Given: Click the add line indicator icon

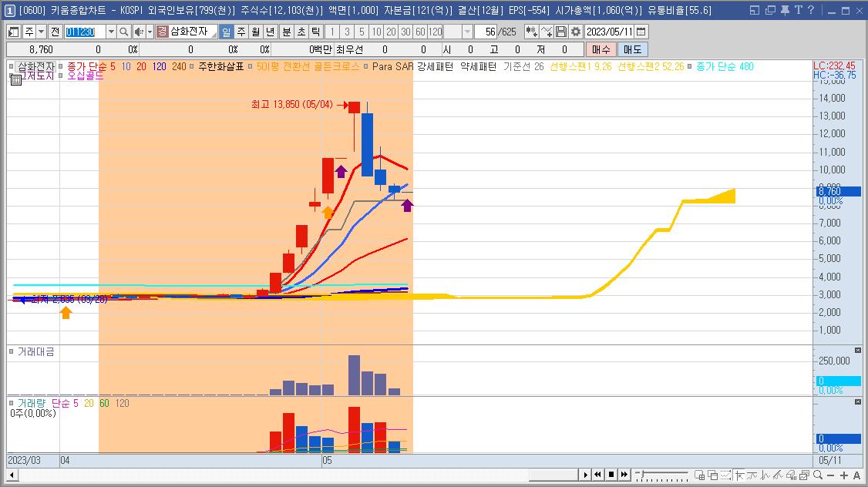Looking at the screenshot, I should (x=547, y=32).
